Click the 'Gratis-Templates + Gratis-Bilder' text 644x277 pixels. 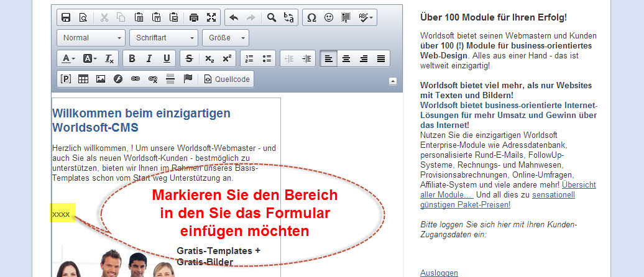[x=219, y=256]
